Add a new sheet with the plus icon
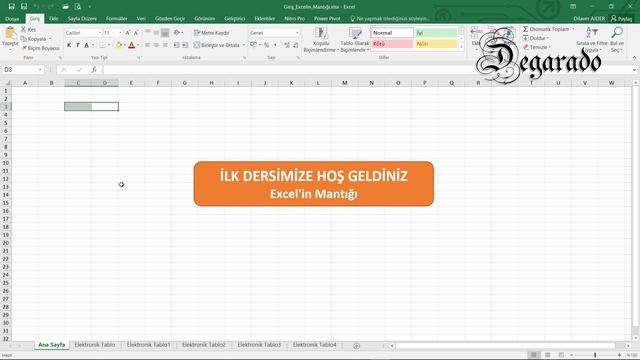 356,346
